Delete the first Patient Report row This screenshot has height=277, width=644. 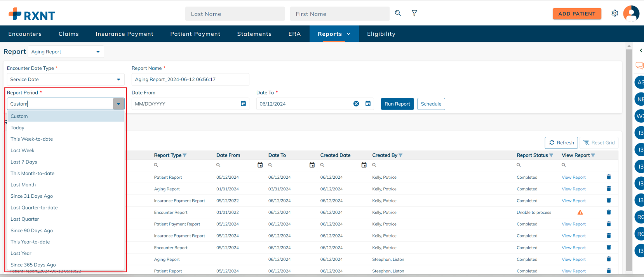[x=609, y=177]
